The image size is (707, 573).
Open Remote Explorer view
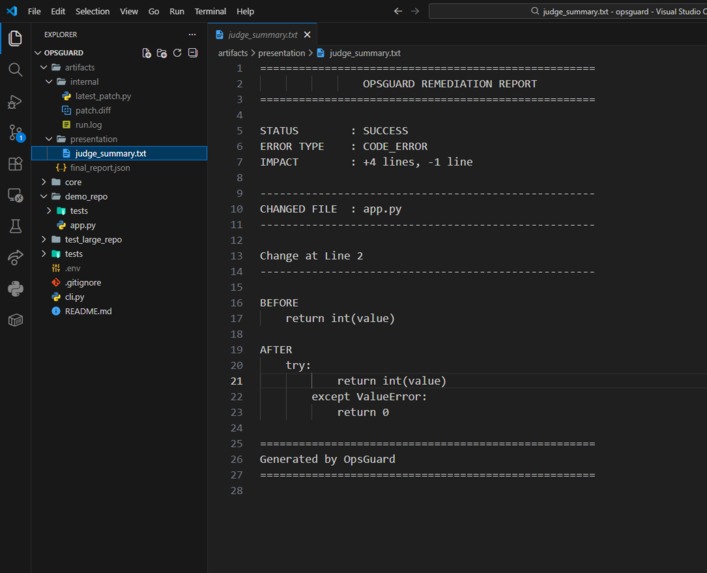tap(15, 195)
